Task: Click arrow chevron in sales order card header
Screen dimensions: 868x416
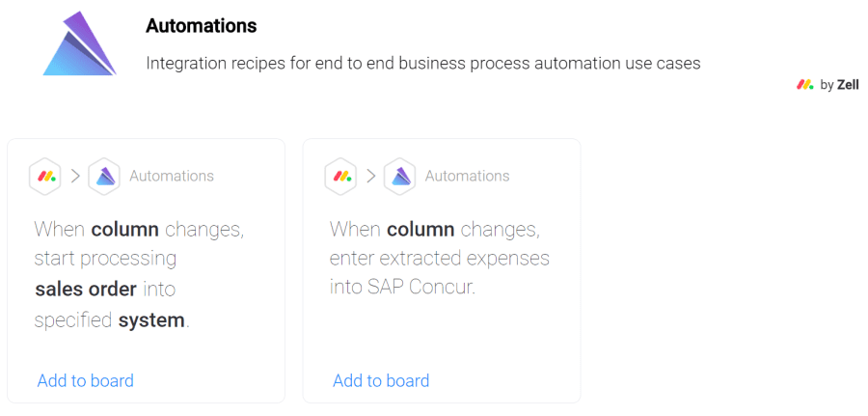Action: (75, 177)
